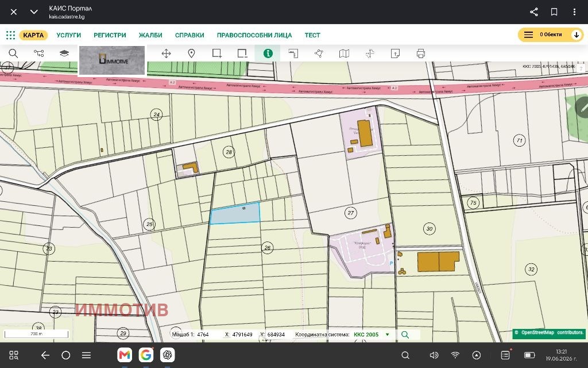This screenshot has height=368, width=588.
Task: Click map district label 71
Action: [519, 141]
